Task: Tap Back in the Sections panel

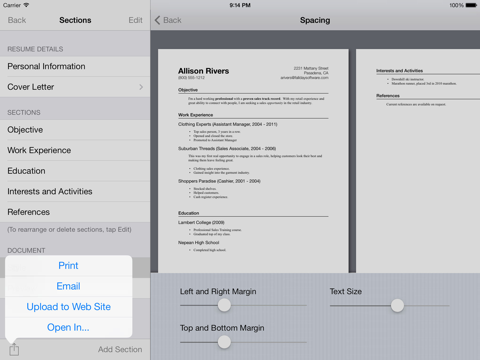Action: click(x=17, y=20)
